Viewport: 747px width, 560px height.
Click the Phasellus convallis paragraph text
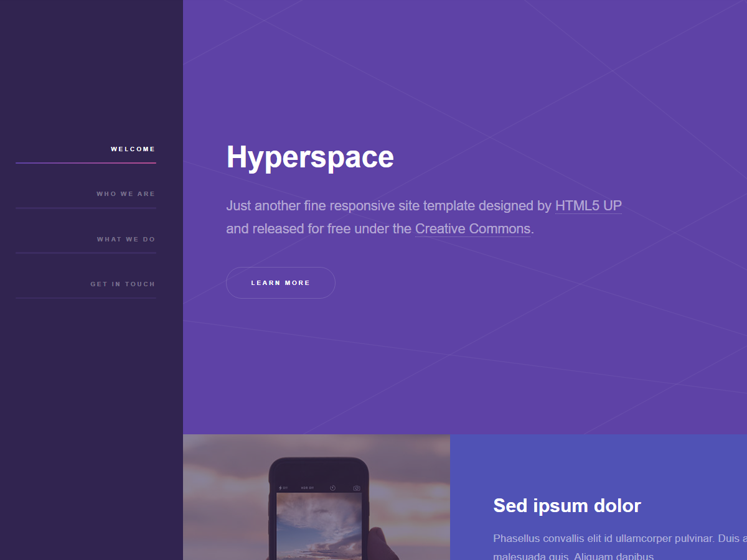tap(620, 547)
